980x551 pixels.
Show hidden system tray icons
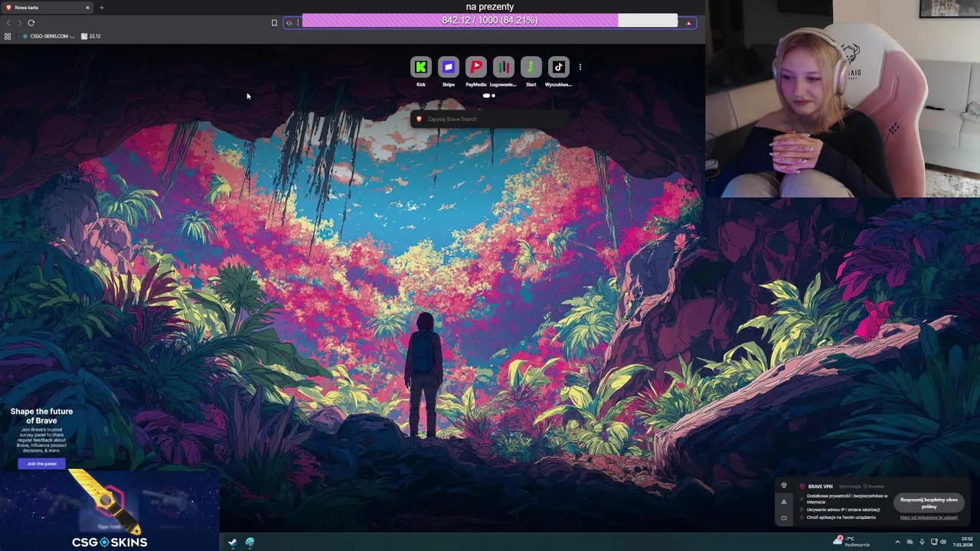(x=897, y=543)
